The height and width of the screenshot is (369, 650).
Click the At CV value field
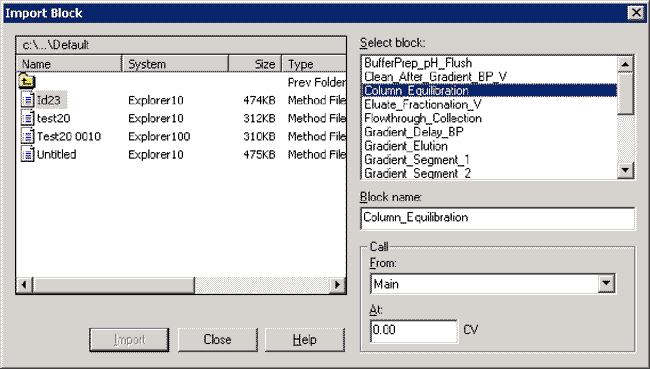tap(414, 330)
